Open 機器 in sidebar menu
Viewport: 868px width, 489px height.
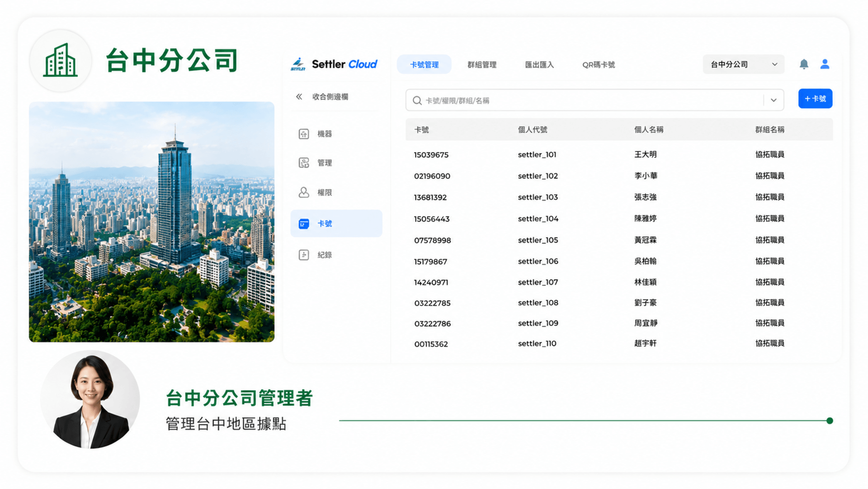(325, 134)
